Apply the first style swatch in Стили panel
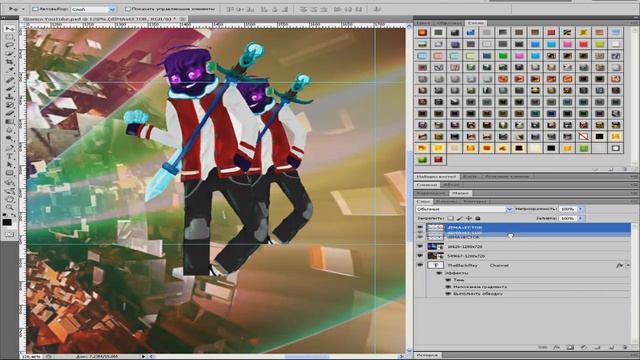The image size is (640, 360). pyautogui.click(x=422, y=32)
